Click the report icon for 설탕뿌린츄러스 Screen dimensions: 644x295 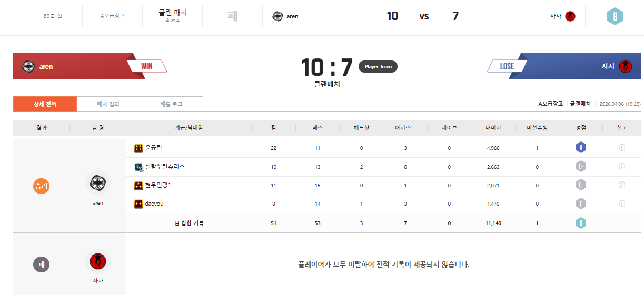pyautogui.click(x=621, y=167)
